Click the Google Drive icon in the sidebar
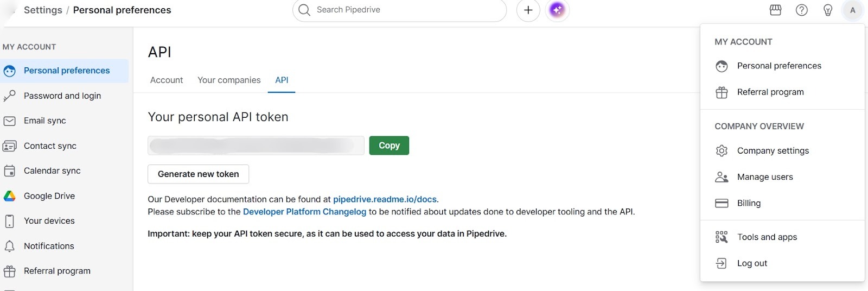Image resolution: width=868 pixels, height=291 pixels. (10, 196)
